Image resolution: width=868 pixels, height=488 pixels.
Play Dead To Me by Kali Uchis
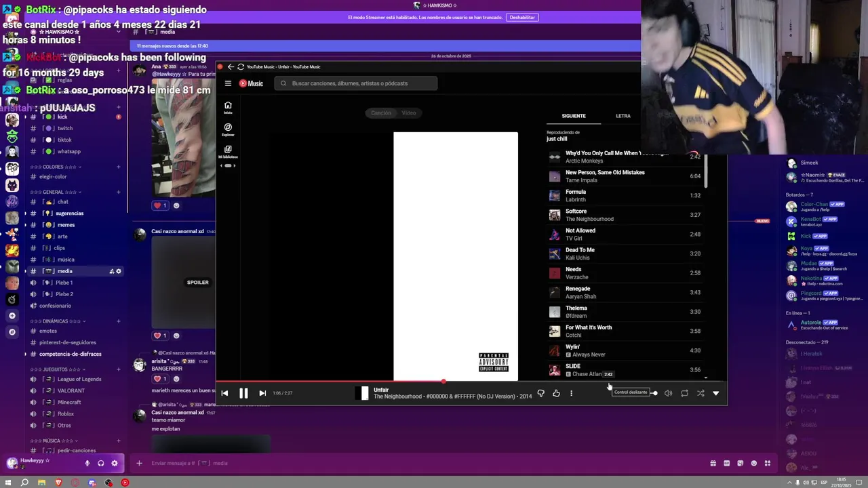tap(625, 253)
